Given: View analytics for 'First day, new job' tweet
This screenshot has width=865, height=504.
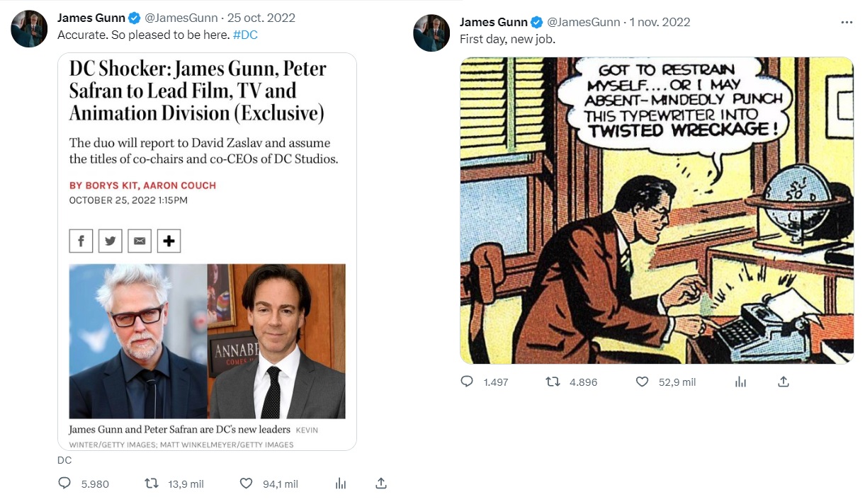Looking at the screenshot, I should pos(740,382).
